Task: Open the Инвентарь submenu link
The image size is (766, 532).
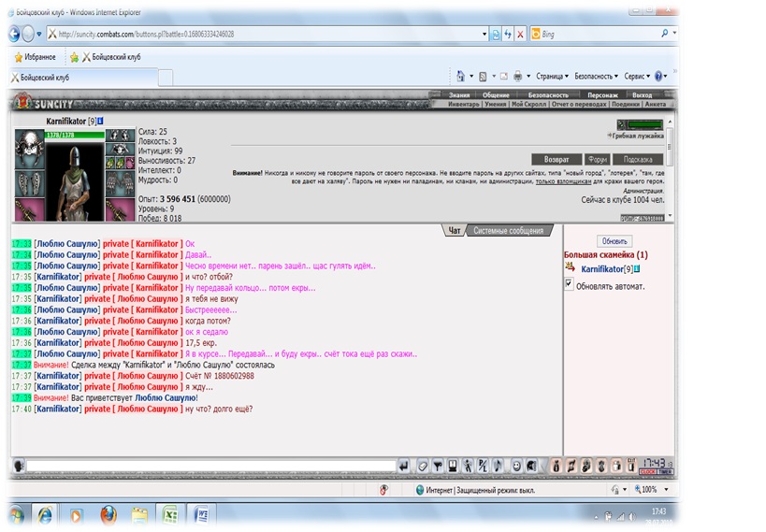Action: tap(464, 104)
